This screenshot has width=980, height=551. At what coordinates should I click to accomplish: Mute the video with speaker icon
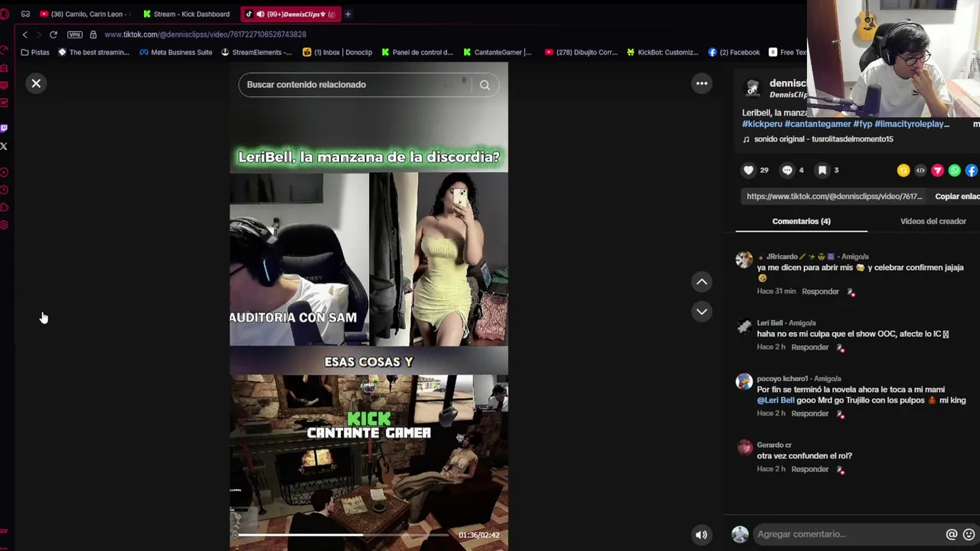701,535
